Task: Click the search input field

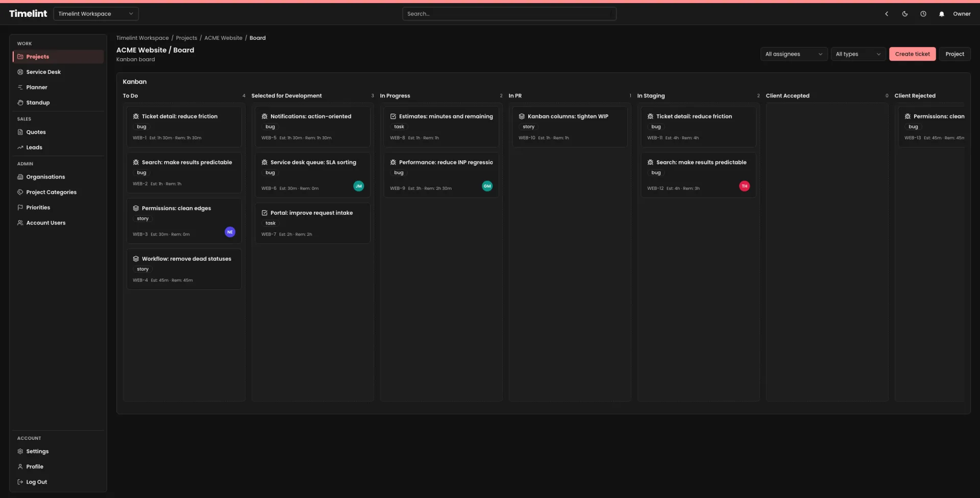Action: click(509, 14)
